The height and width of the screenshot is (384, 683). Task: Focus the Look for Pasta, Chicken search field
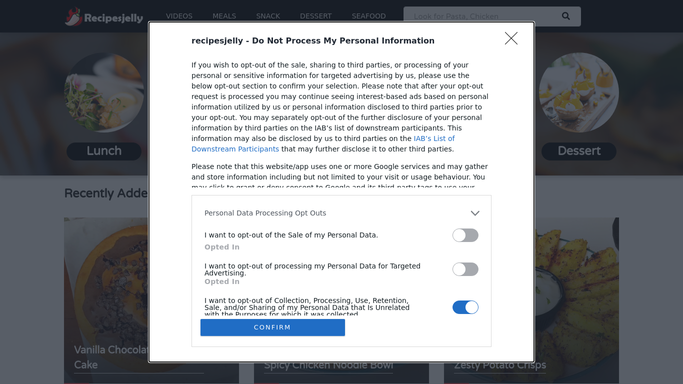[x=484, y=16]
